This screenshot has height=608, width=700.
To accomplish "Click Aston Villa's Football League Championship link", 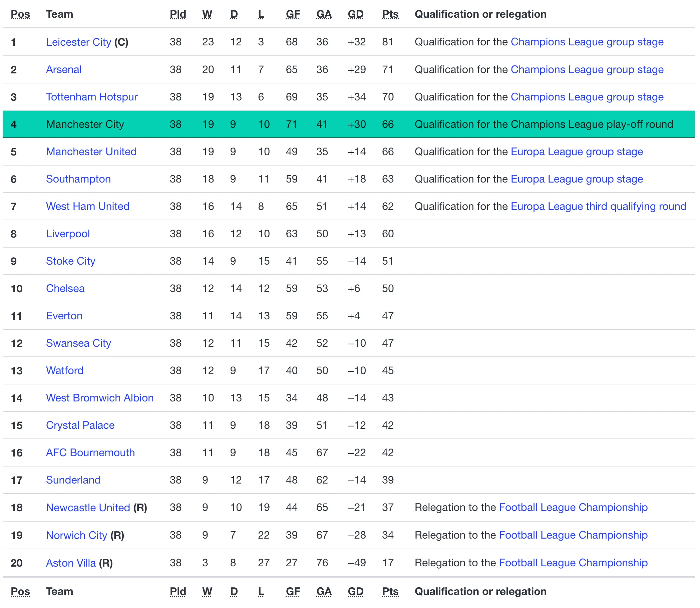I will point(573,563).
